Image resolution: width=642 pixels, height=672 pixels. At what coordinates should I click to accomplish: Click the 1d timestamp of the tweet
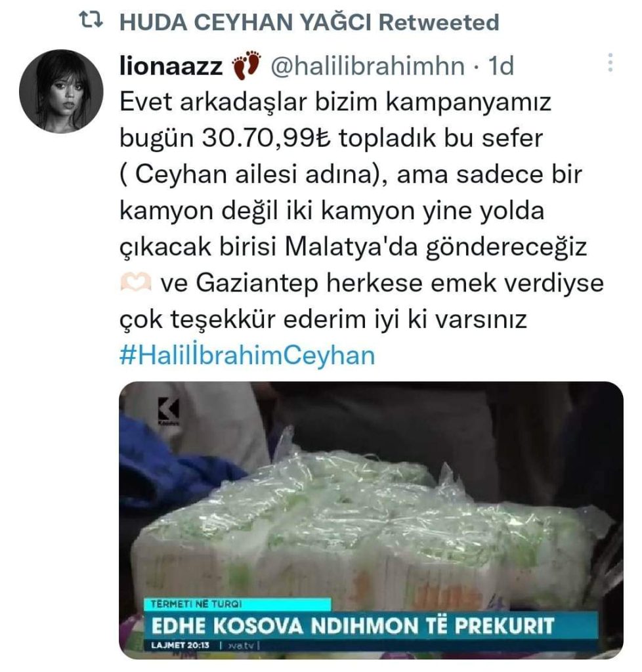coord(501,66)
